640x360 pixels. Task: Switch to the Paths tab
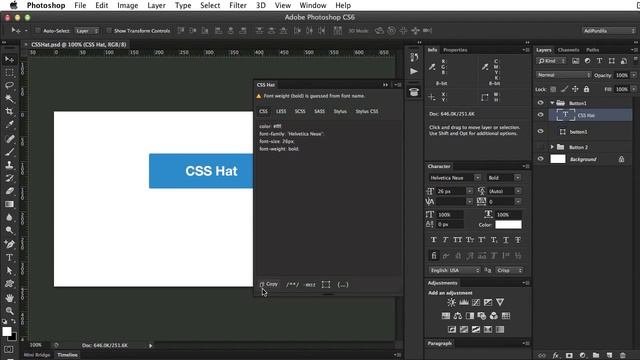pos(592,50)
